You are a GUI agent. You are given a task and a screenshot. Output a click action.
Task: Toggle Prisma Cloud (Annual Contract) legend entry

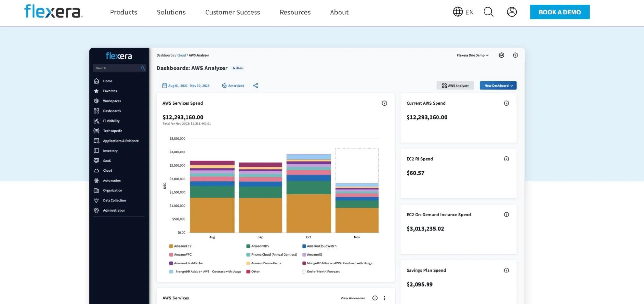tap(272, 255)
